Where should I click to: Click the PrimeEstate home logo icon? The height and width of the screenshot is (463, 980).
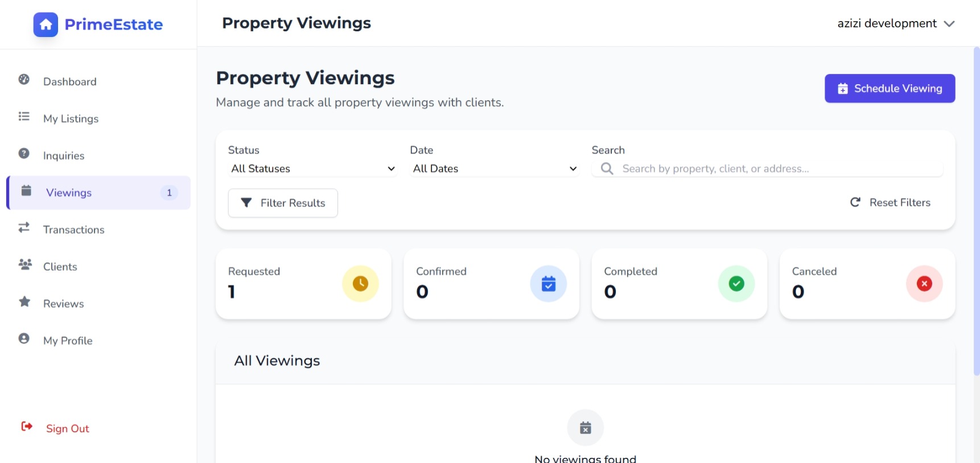pyautogui.click(x=46, y=24)
